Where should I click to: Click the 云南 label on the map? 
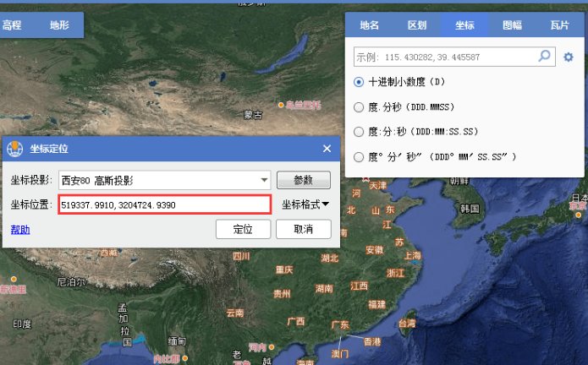235,313
